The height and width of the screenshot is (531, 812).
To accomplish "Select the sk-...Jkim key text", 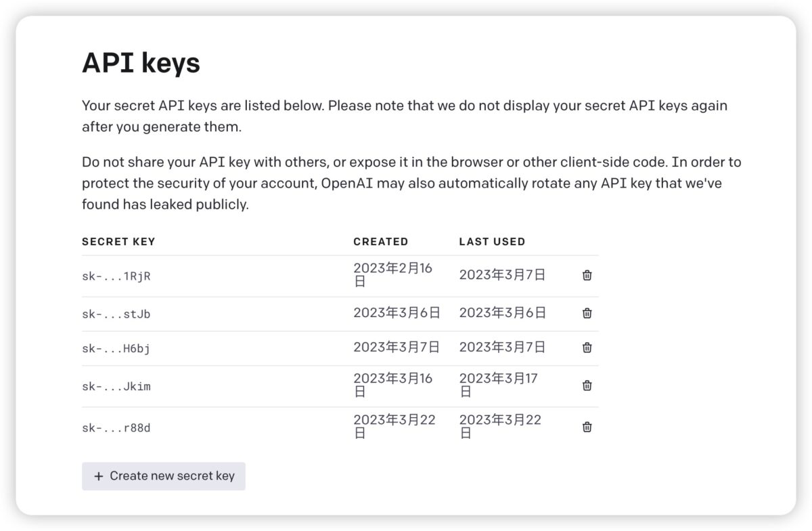I will tap(116, 387).
